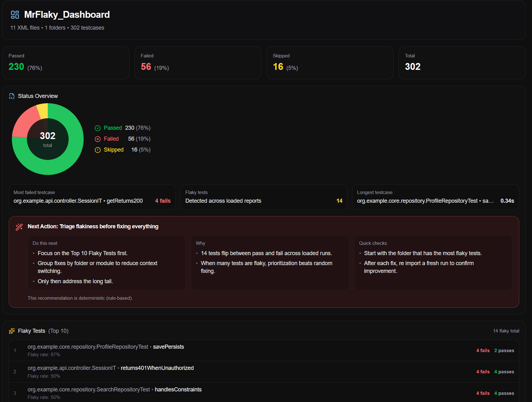Click the magic wand icon in Next Action banner
The width and height of the screenshot is (532, 402).
19,227
